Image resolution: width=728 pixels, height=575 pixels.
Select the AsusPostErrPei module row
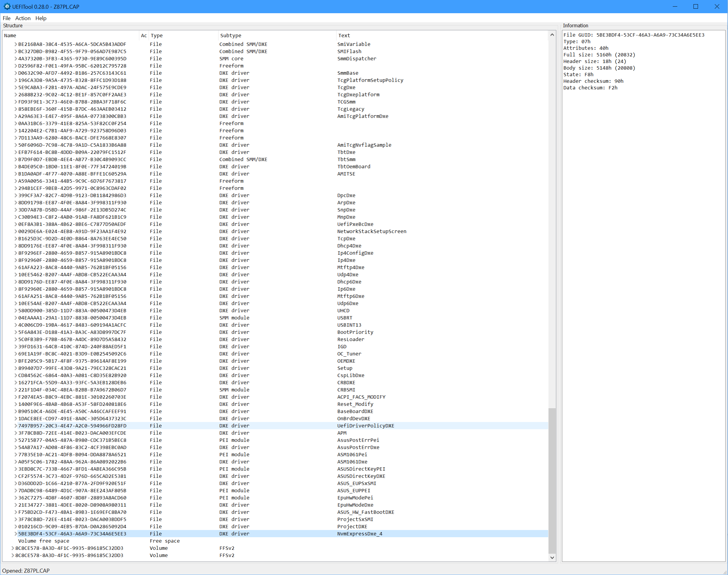coord(275,440)
